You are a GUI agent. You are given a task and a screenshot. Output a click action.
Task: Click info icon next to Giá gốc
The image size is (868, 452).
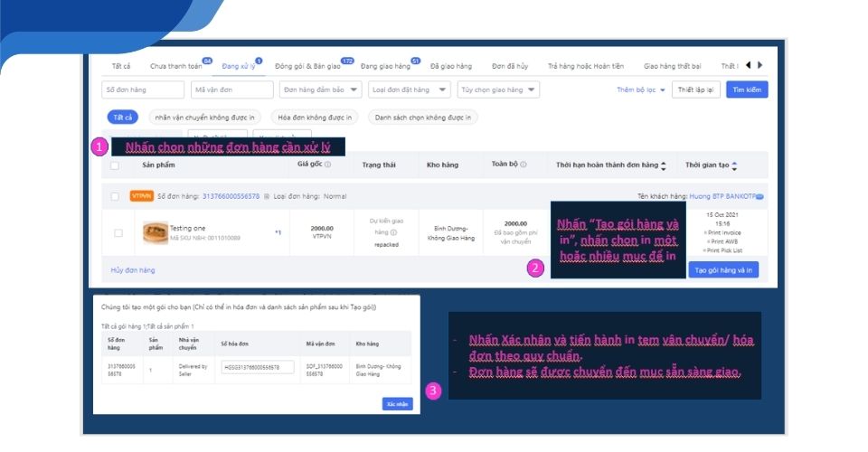point(327,165)
